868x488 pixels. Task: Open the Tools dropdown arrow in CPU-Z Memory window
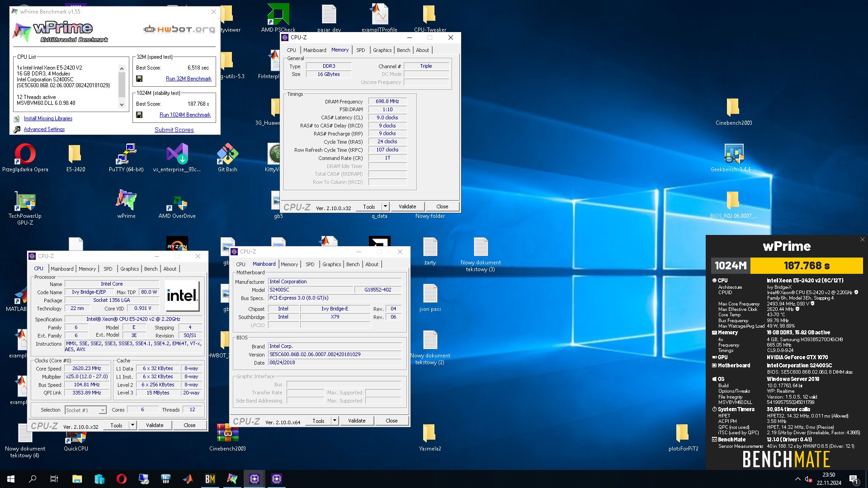pyautogui.click(x=385, y=206)
